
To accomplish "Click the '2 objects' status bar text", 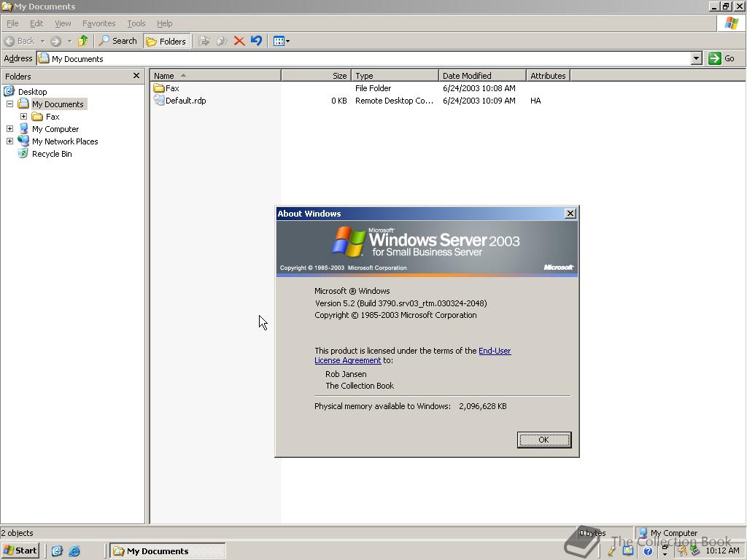I will 18,533.
